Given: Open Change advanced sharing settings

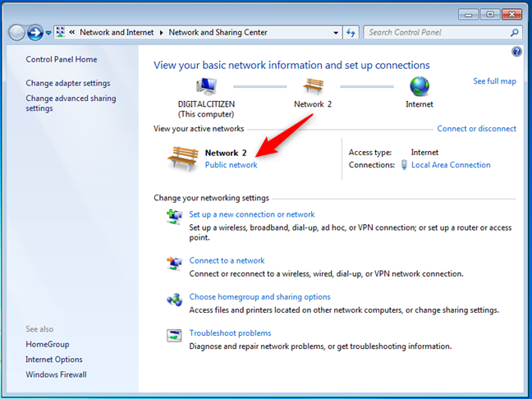Looking at the screenshot, I should pos(71,103).
